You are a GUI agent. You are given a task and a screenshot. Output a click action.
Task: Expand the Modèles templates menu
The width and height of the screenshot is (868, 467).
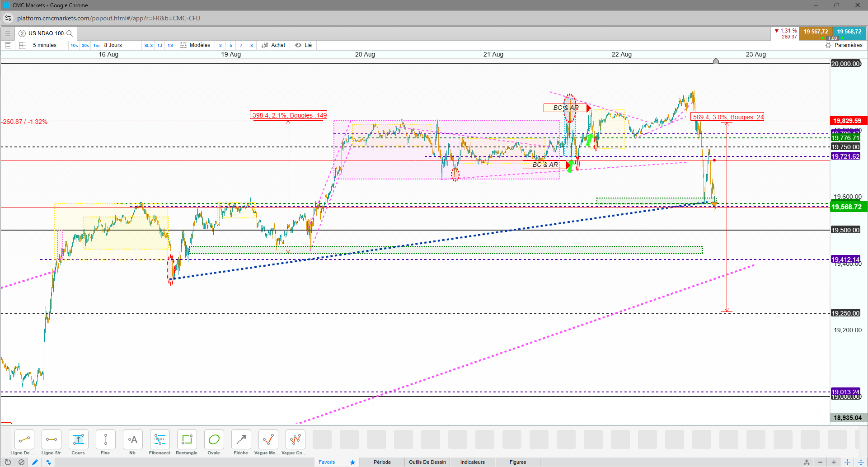coord(195,45)
